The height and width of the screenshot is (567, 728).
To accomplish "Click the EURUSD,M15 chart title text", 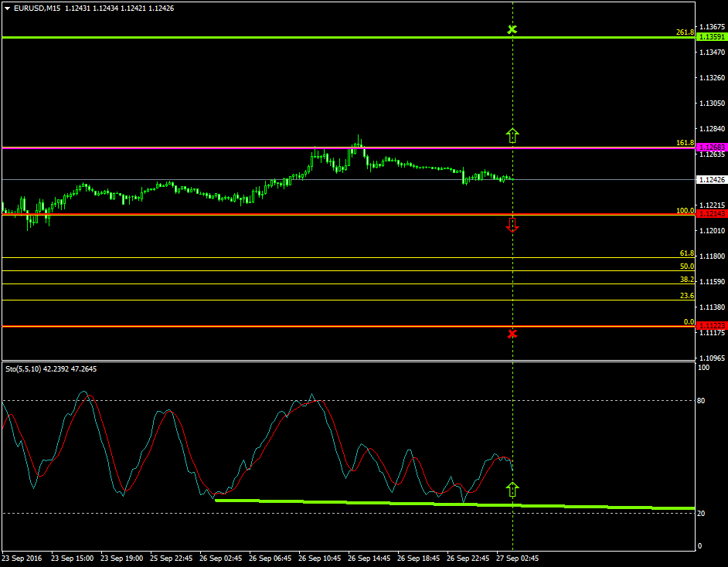I will coord(37,8).
